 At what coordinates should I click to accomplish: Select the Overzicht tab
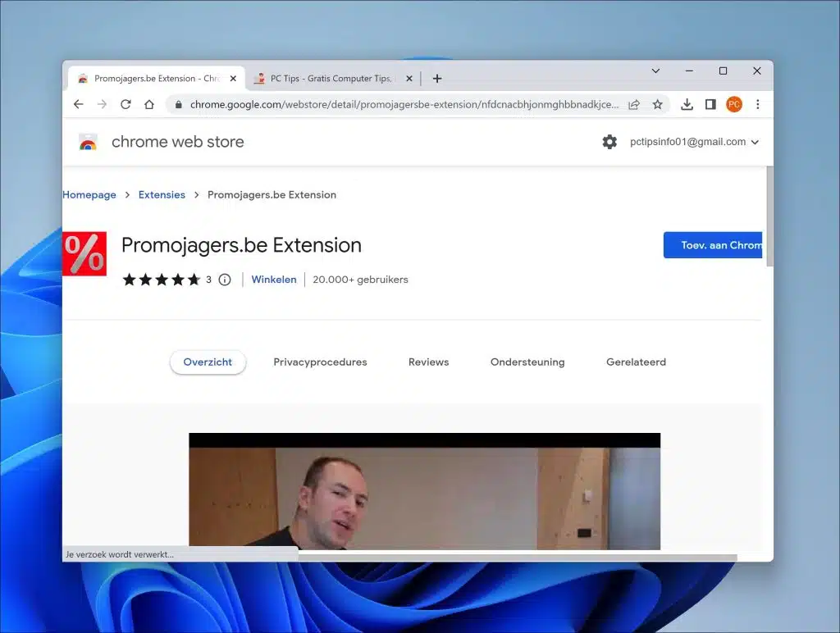pyautogui.click(x=208, y=362)
